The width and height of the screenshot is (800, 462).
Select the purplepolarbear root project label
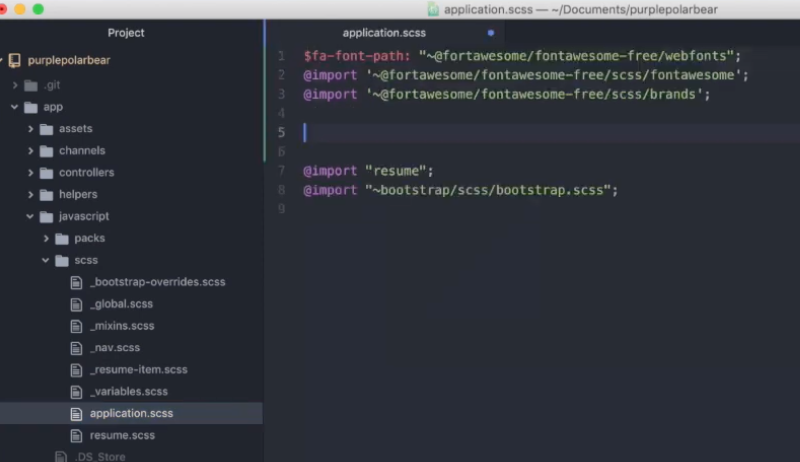click(x=69, y=60)
